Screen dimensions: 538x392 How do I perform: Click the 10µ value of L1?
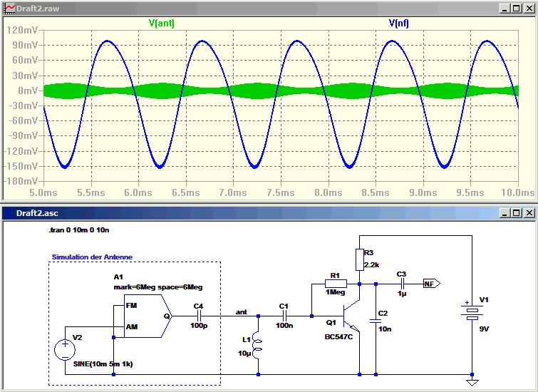tap(244, 354)
